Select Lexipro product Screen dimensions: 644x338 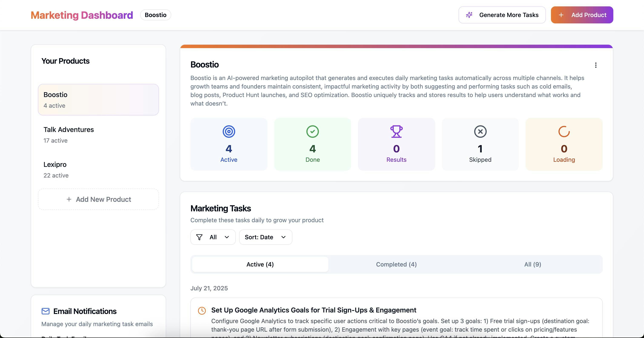(x=98, y=170)
